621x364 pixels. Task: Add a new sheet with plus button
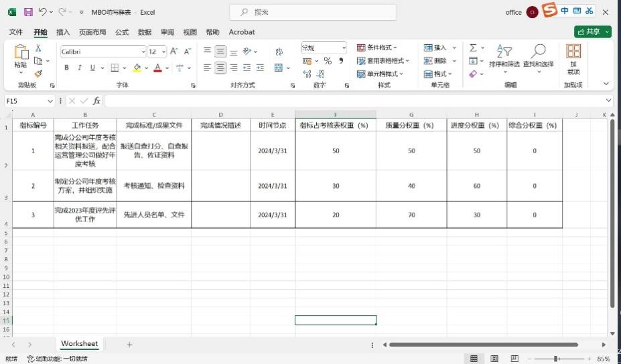tap(129, 345)
